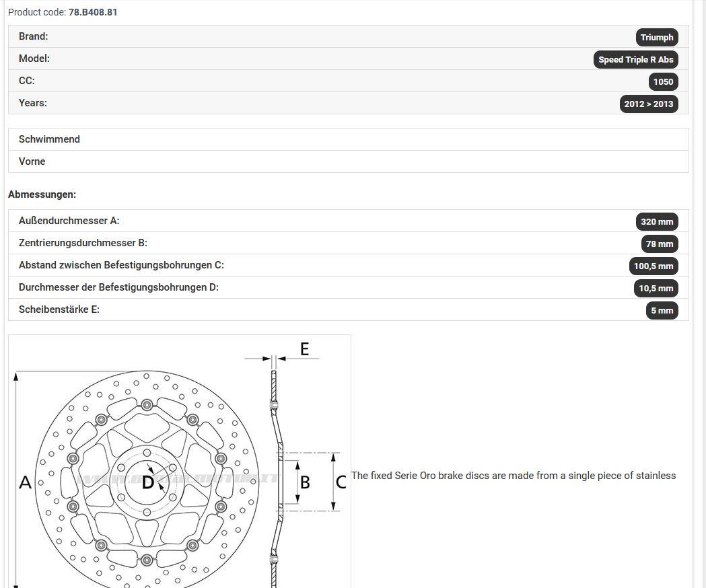Click the Zentrierungsdurchmesser B label

pos(83,243)
